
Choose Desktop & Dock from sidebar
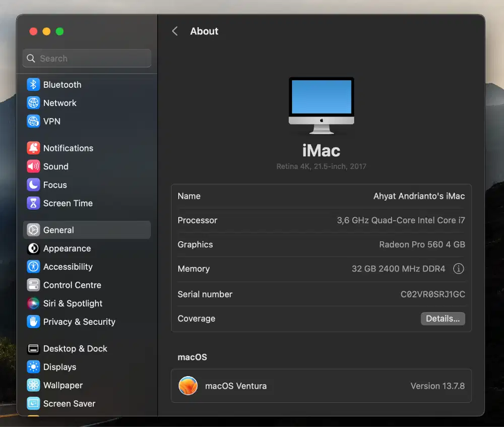pyautogui.click(x=75, y=348)
